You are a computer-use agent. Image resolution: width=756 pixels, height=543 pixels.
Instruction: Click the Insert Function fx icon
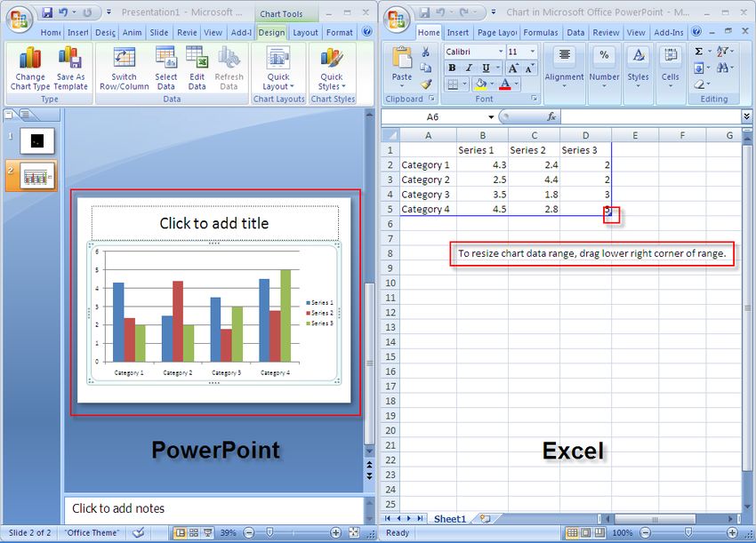(x=551, y=116)
